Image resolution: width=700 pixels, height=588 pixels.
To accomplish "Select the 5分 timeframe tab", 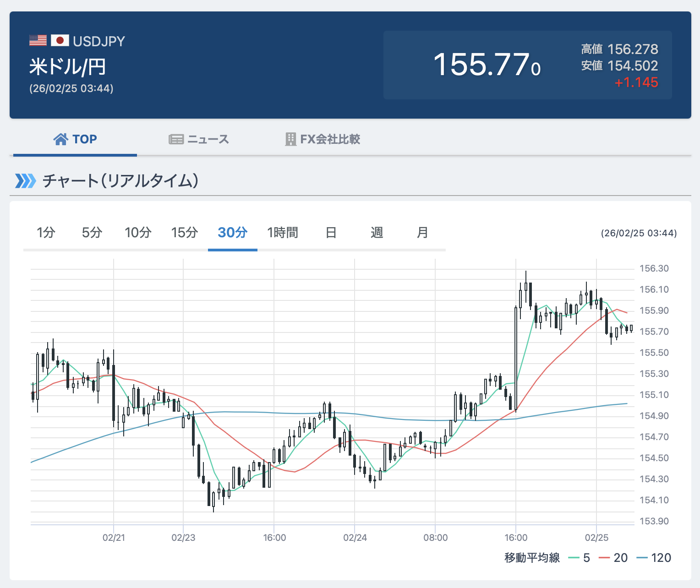I will pos(92,233).
